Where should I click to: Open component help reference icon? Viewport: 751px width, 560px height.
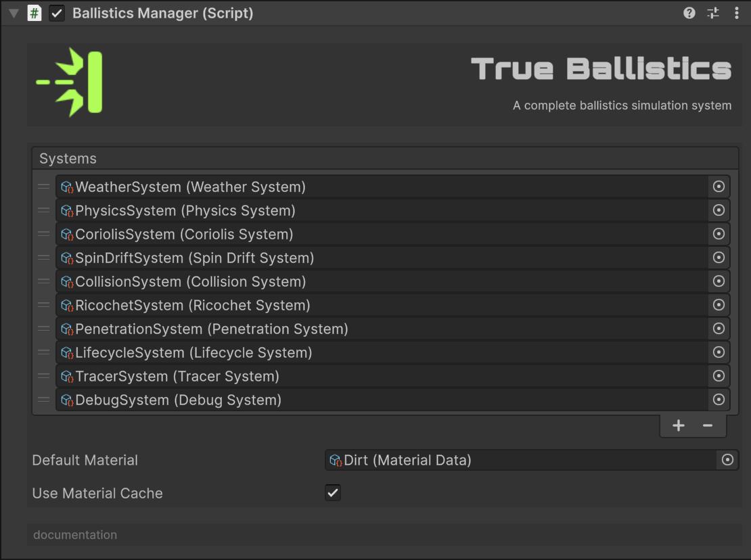[689, 13]
